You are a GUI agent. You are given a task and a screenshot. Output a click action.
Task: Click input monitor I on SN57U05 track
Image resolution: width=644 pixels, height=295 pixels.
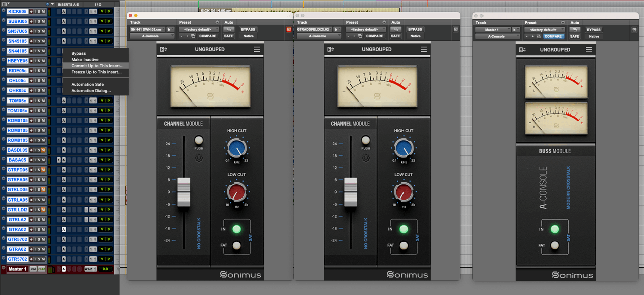[x=35, y=31]
